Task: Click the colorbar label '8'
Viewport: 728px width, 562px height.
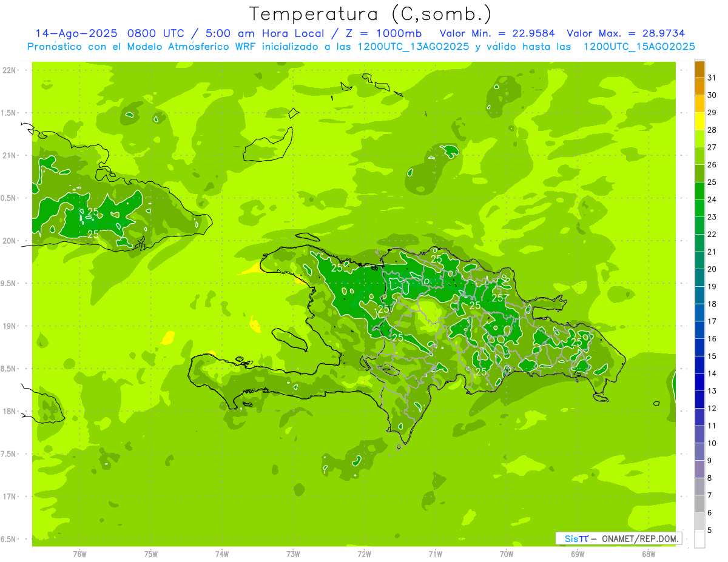Action: (710, 478)
